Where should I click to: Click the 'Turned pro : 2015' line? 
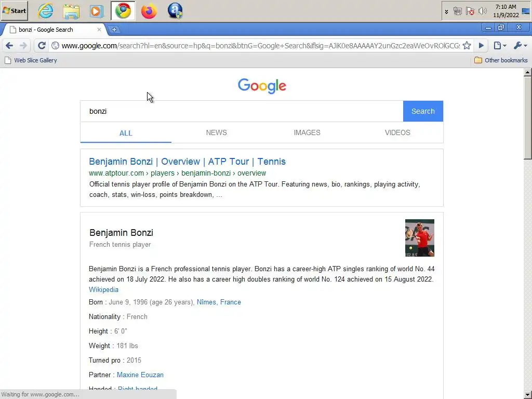[x=115, y=361]
